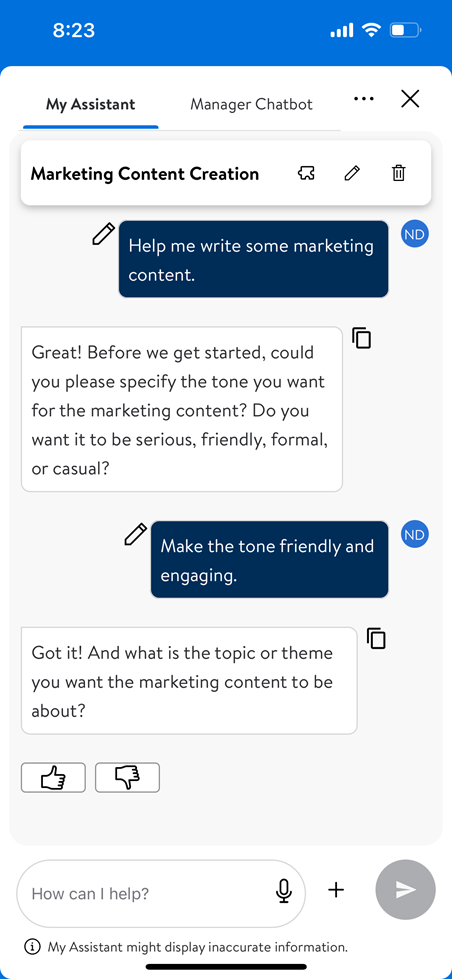
Task: Copy the "Great! Before we get started" reply
Action: coord(361,337)
